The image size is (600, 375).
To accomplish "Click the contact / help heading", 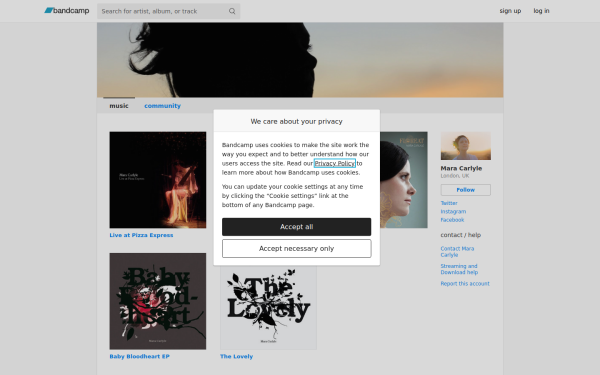I will (x=461, y=235).
